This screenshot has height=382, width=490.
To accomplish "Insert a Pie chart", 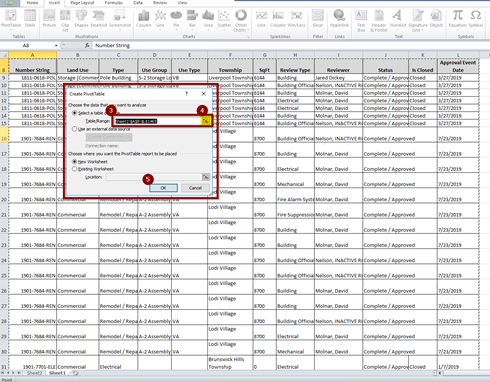I will click(x=176, y=19).
